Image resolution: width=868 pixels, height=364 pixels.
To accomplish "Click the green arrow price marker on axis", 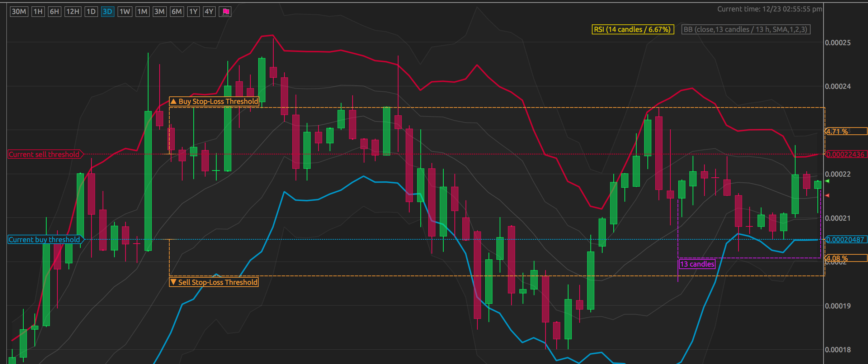I will click(x=827, y=181).
